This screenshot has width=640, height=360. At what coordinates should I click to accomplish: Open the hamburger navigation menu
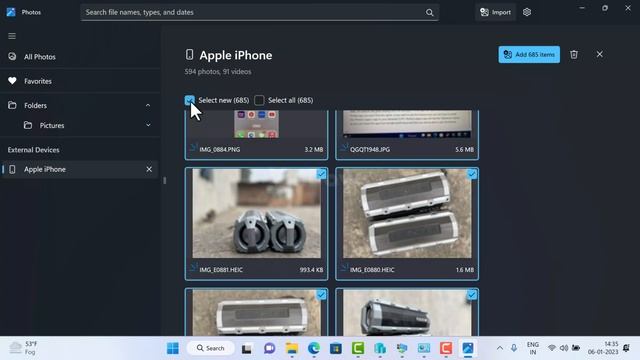point(12,36)
